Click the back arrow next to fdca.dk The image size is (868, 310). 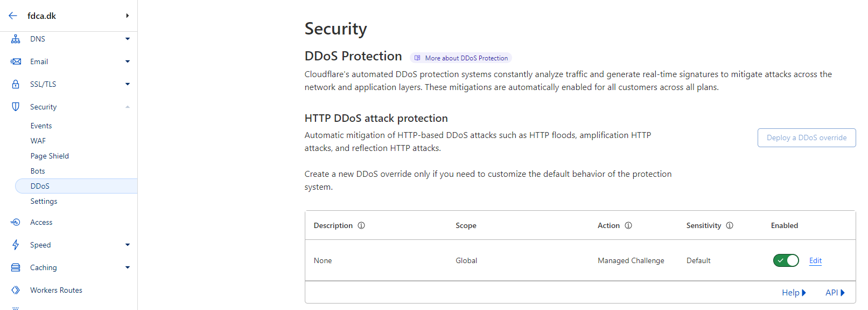13,16
